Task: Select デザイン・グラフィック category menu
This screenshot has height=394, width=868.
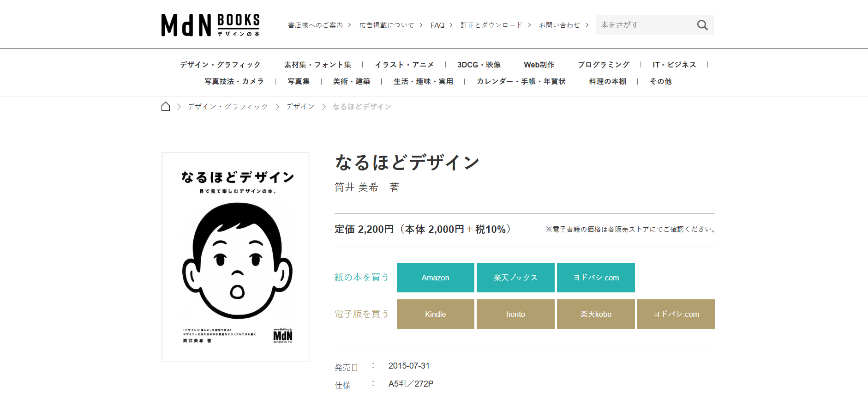Action: coord(220,65)
